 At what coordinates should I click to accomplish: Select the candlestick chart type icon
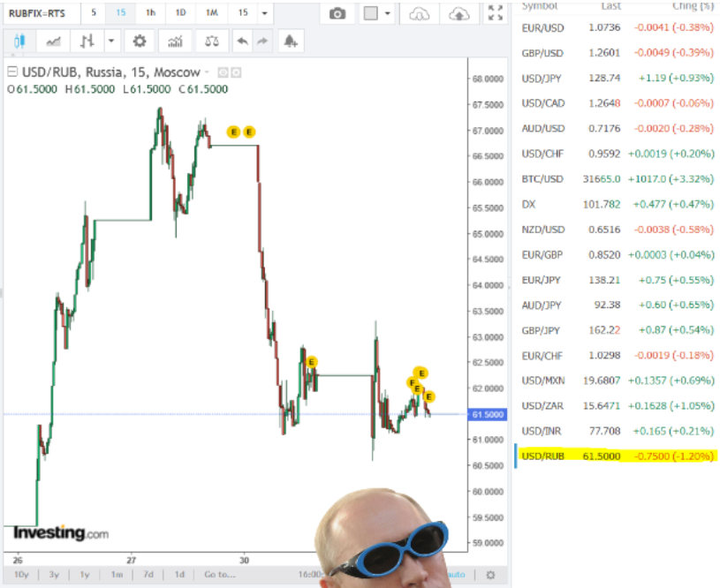pyautogui.click(x=19, y=41)
